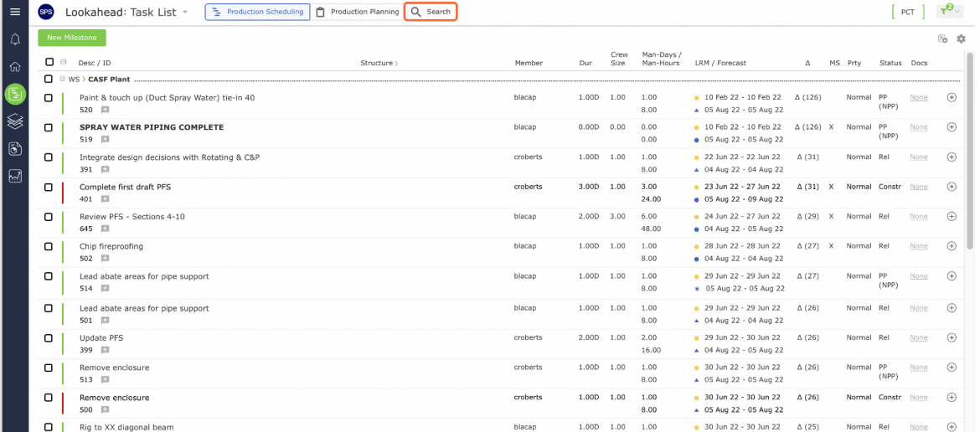This screenshot has width=980, height=432.
Task: Add comment on task 399
Action: click(105, 350)
